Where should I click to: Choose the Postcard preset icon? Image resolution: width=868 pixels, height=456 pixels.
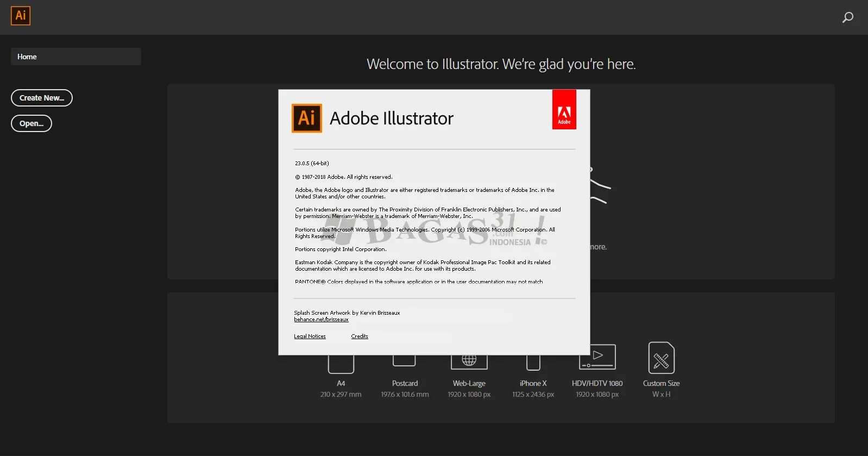pos(404,361)
